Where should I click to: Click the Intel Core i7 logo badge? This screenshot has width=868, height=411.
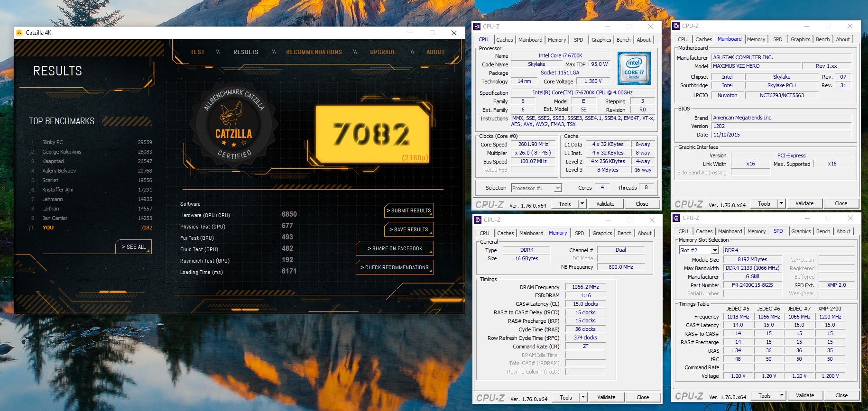coord(634,69)
